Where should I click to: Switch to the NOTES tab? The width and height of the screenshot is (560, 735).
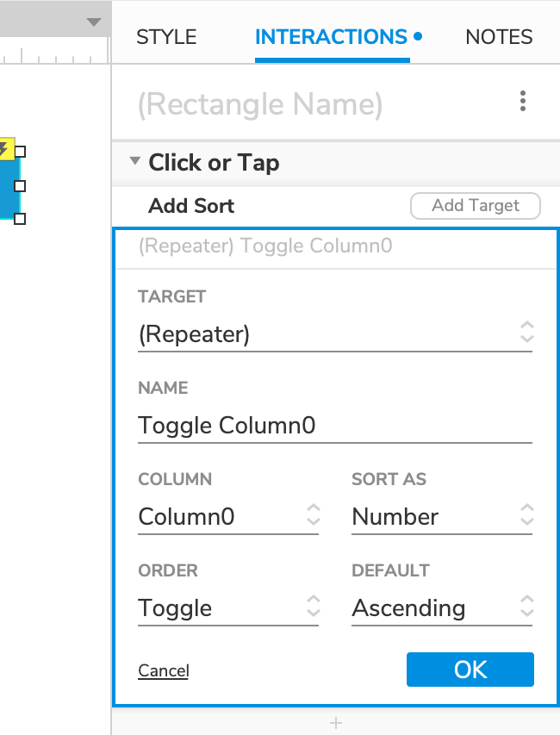point(499,37)
